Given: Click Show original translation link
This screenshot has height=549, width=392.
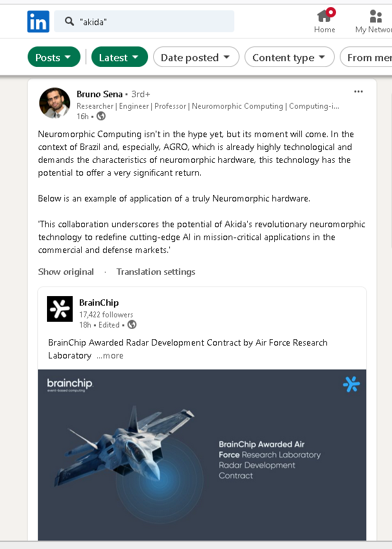Looking at the screenshot, I should tap(66, 272).
